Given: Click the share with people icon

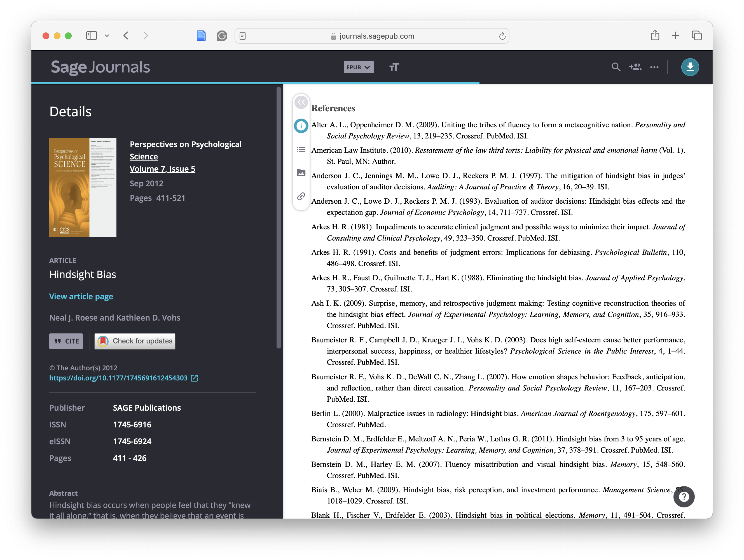Looking at the screenshot, I should tap(635, 67).
